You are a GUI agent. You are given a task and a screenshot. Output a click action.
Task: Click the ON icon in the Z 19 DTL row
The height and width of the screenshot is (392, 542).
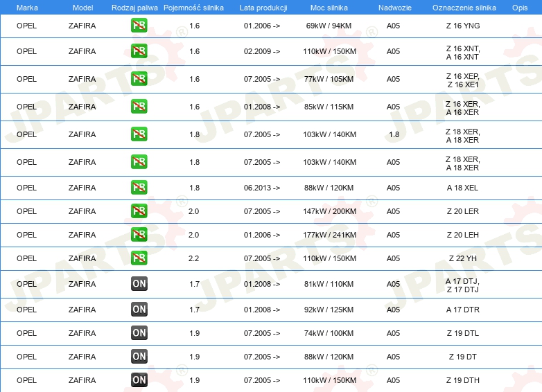139,333
